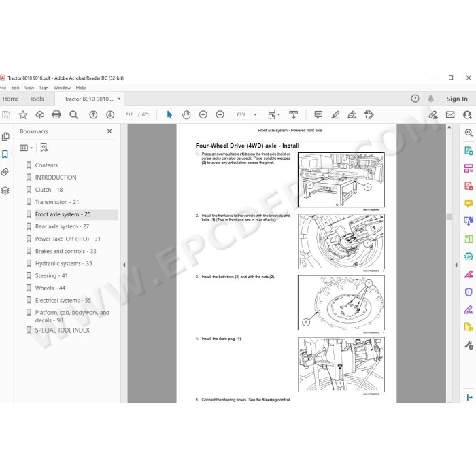This screenshot has width=476, height=476.
Task: Open Export PDF tool in right pane
Action: (469, 150)
